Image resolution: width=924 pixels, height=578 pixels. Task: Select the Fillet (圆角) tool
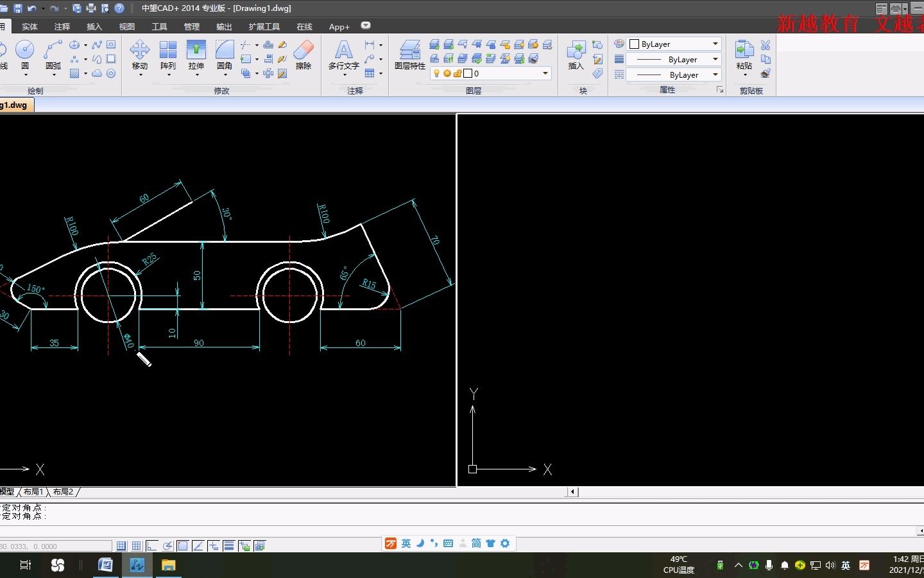pos(224,50)
